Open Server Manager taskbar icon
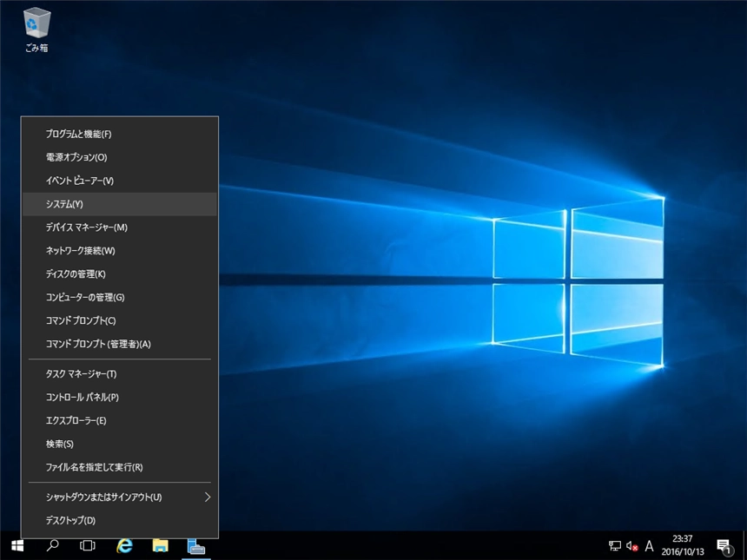The image size is (747, 560). [x=196, y=546]
